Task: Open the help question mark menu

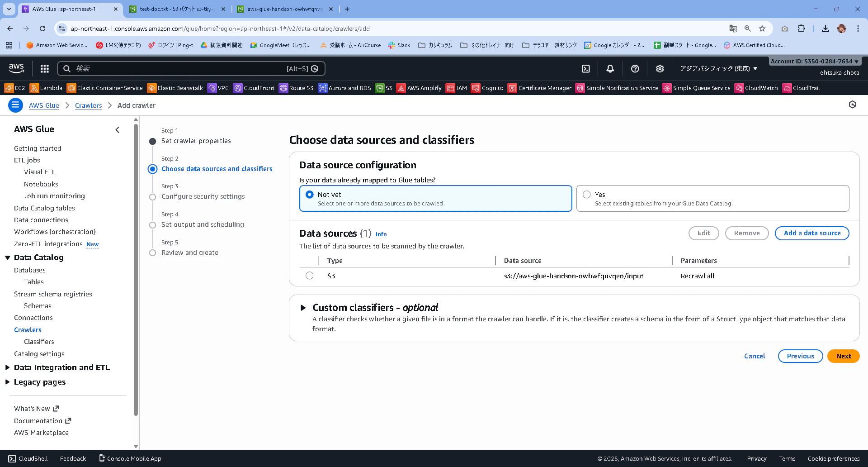Action: [635, 68]
